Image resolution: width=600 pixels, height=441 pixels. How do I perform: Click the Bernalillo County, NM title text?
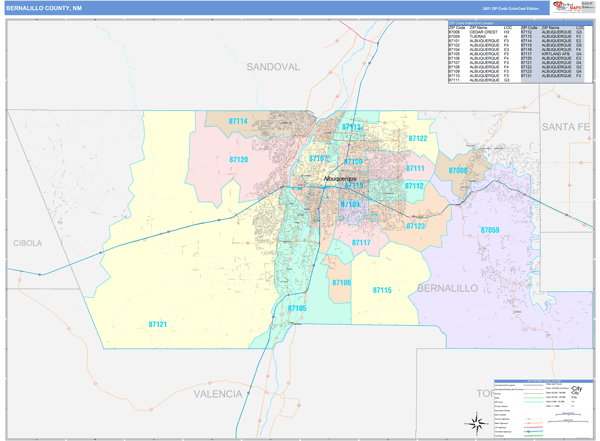pyautogui.click(x=44, y=8)
